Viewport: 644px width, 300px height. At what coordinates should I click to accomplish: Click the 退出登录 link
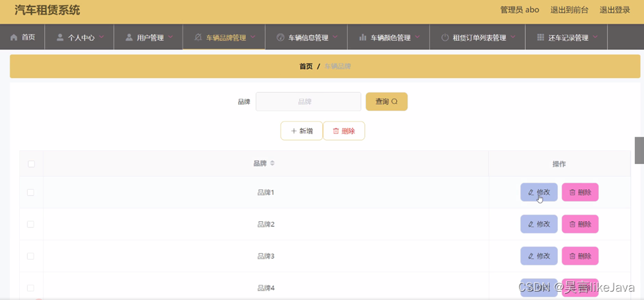click(614, 10)
